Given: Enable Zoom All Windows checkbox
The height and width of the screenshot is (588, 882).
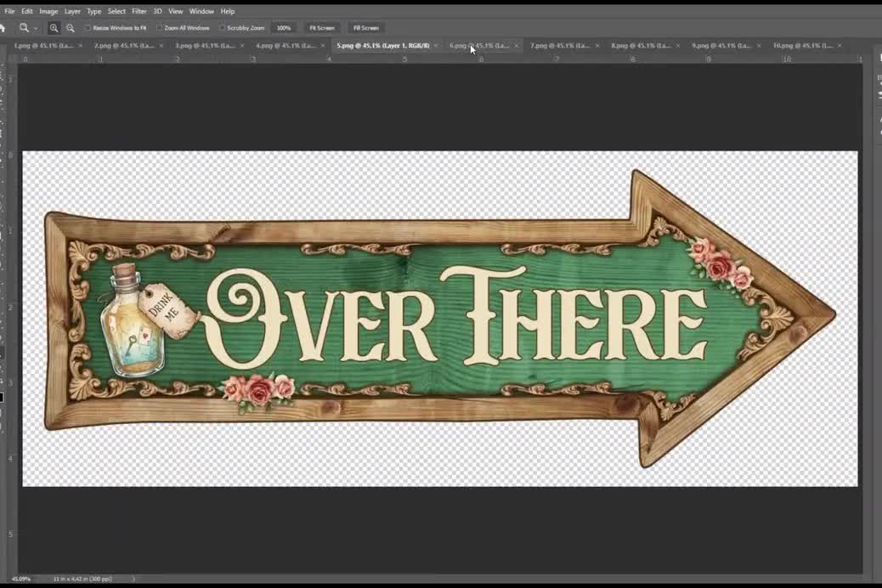Looking at the screenshot, I should (160, 27).
